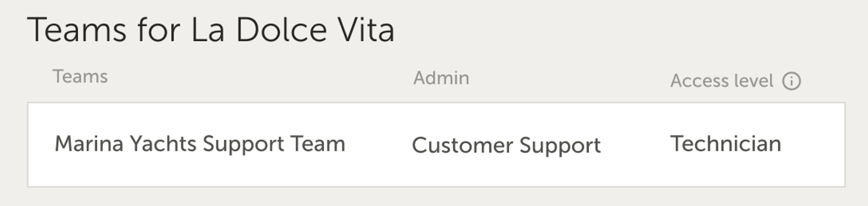This screenshot has height=206, width=868.
Task: Click the blank area between team name and admin
Action: click(378, 144)
